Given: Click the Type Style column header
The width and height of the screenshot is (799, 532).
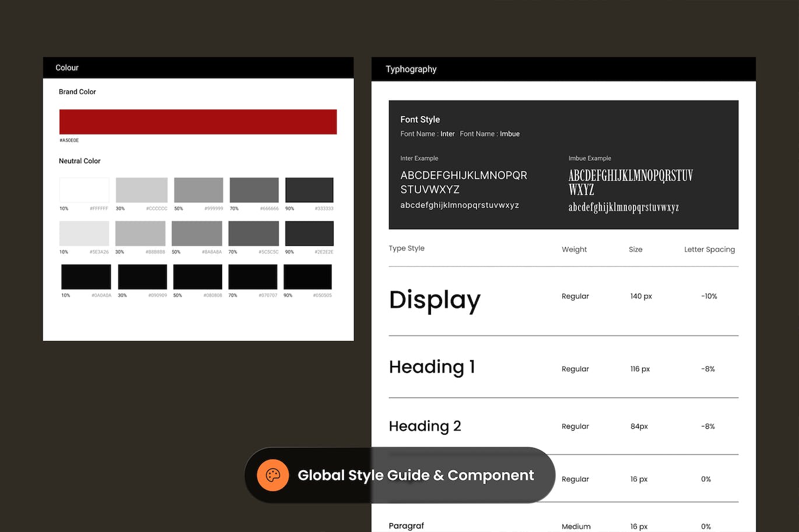Looking at the screenshot, I should click(x=406, y=248).
